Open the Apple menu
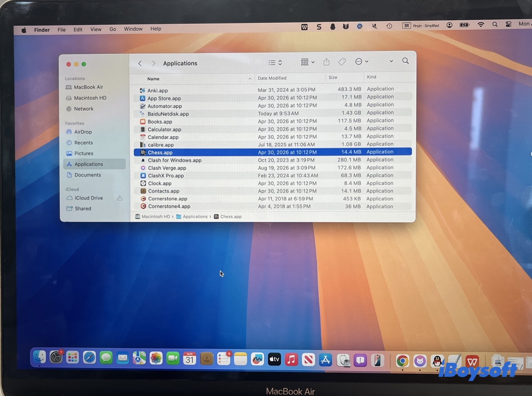532x396 pixels. [x=24, y=30]
